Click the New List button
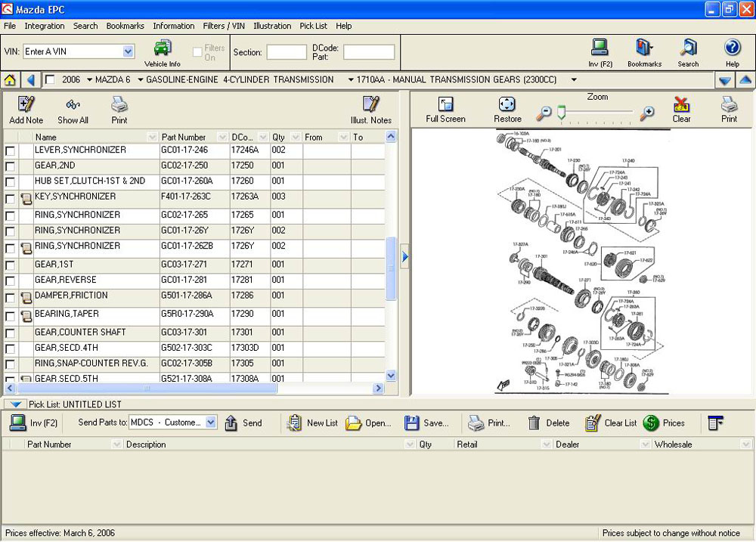Viewport: 756px width, 542px height. tap(314, 423)
